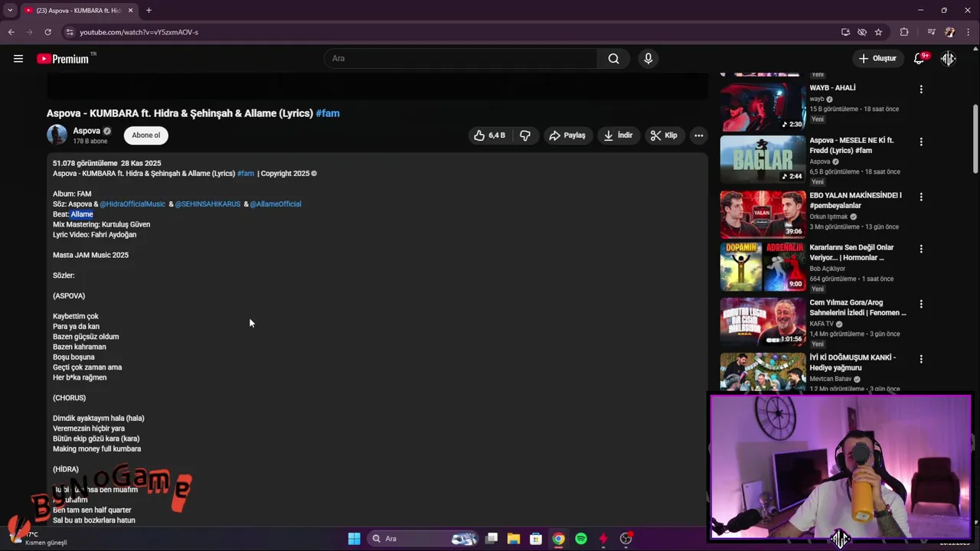Open the Oluştur create menu

pyautogui.click(x=877, y=58)
